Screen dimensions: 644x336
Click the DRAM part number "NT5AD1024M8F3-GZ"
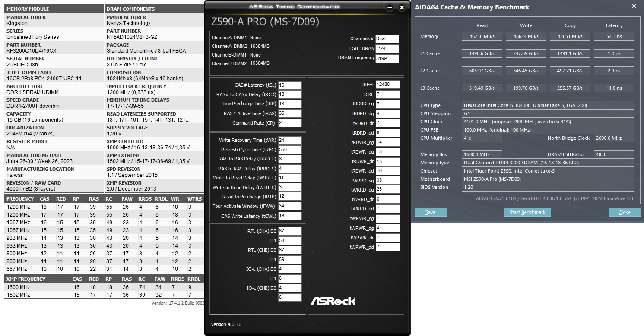click(132, 37)
